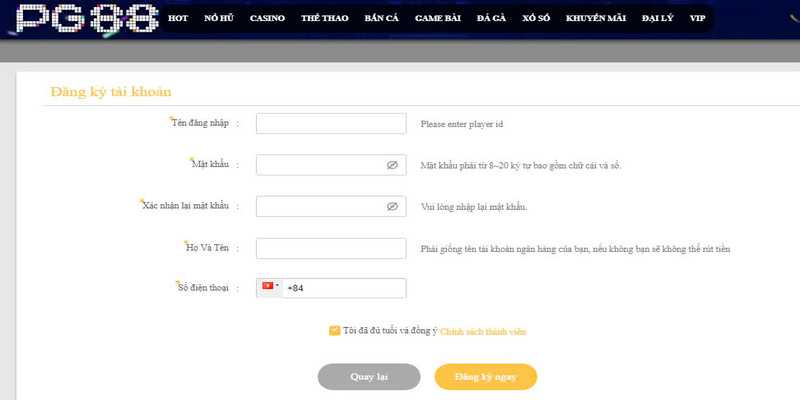Go to the CASINO section

(x=267, y=18)
